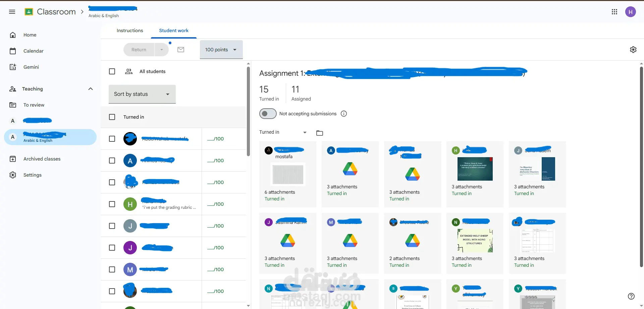Click the "i've put the grading rubric" comment
The image size is (644, 309).
(169, 207)
